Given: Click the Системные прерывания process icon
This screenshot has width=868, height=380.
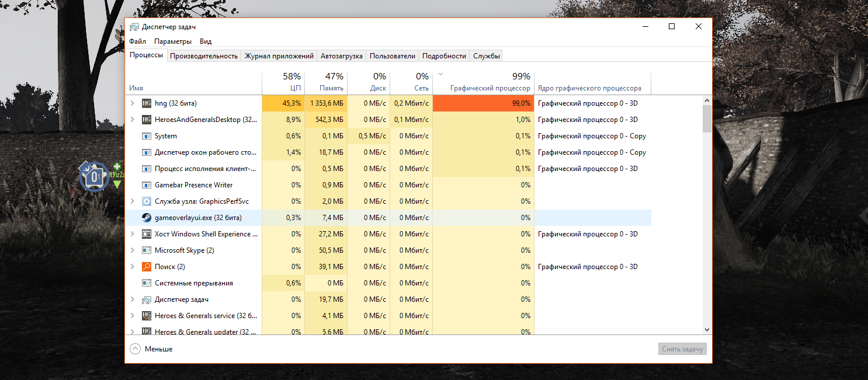Looking at the screenshot, I should click(147, 283).
